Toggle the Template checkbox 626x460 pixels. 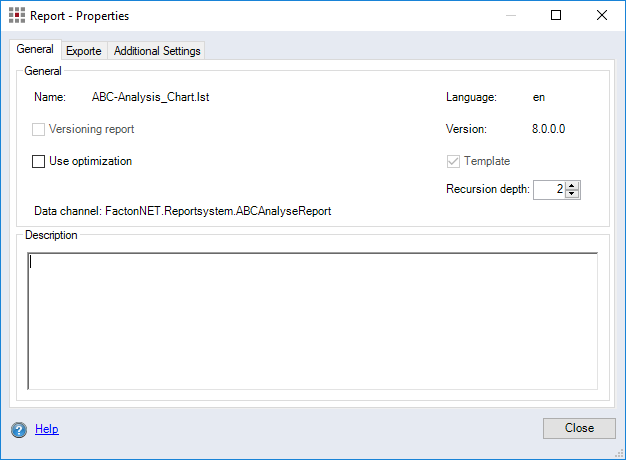(453, 162)
